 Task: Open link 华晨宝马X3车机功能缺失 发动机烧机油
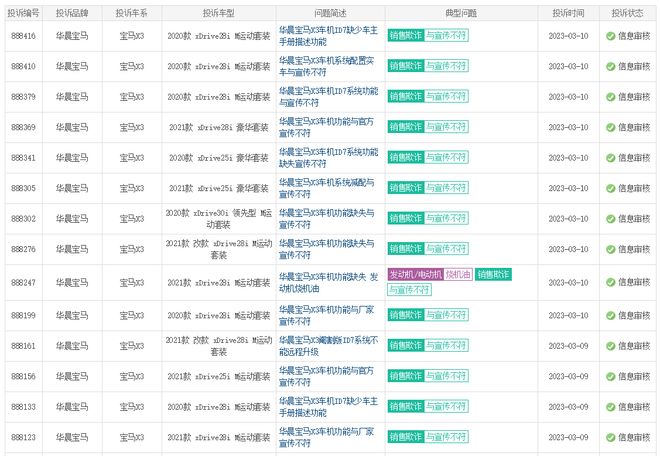(328, 283)
